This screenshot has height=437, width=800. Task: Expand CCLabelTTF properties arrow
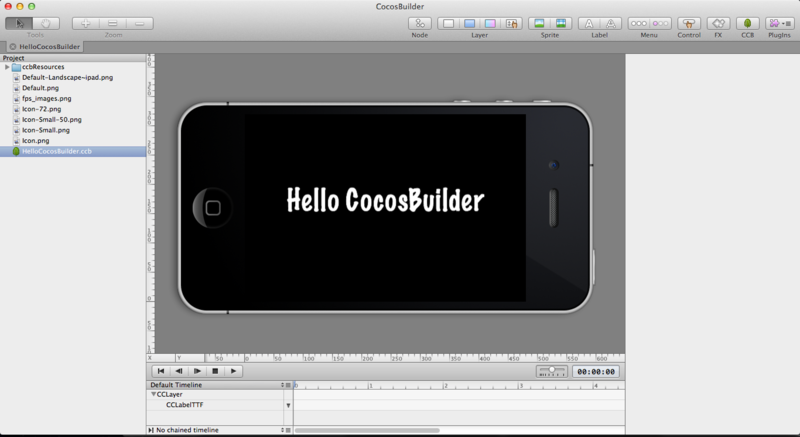288,405
